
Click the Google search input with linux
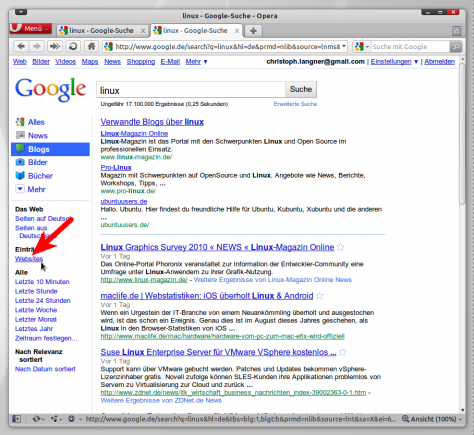[191, 90]
